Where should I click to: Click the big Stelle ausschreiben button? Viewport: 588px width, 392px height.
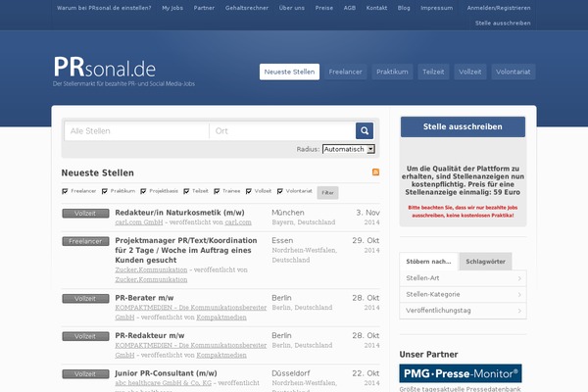(x=463, y=126)
